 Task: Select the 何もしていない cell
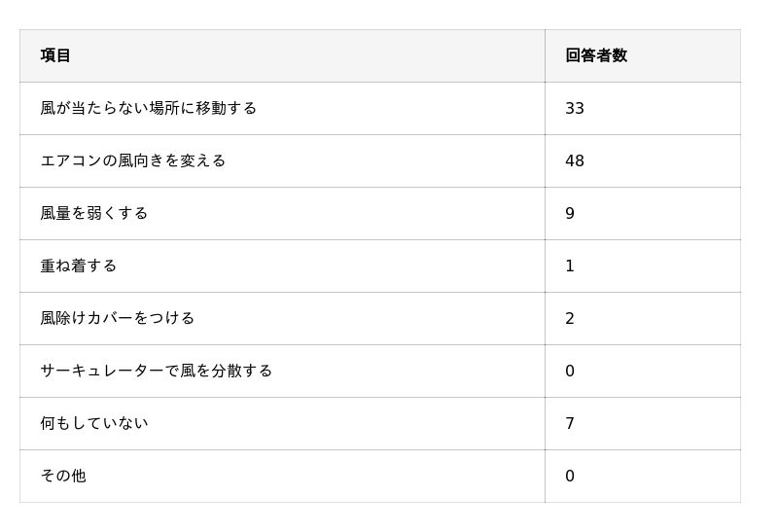coord(93,423)
